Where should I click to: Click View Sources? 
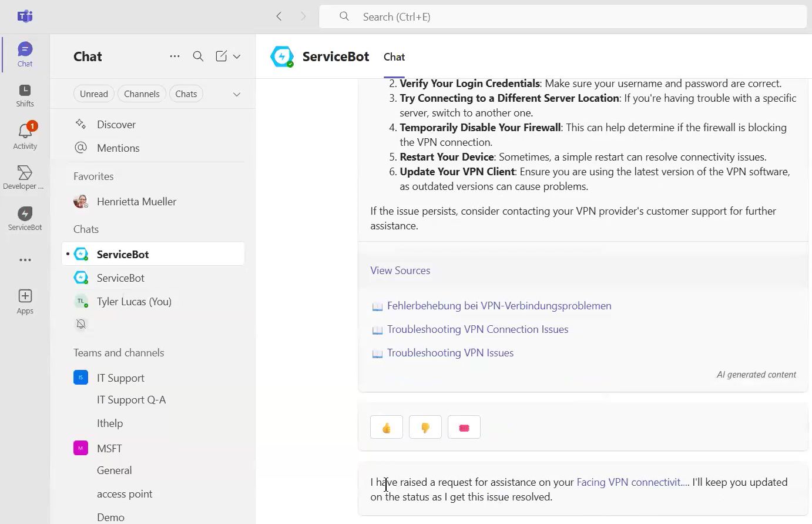(x=400, y=271)
